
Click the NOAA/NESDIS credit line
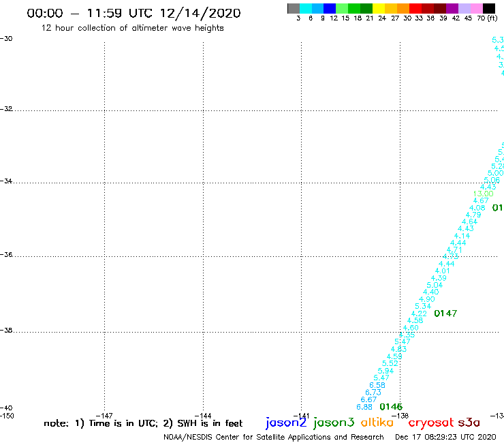coord(274,438)
